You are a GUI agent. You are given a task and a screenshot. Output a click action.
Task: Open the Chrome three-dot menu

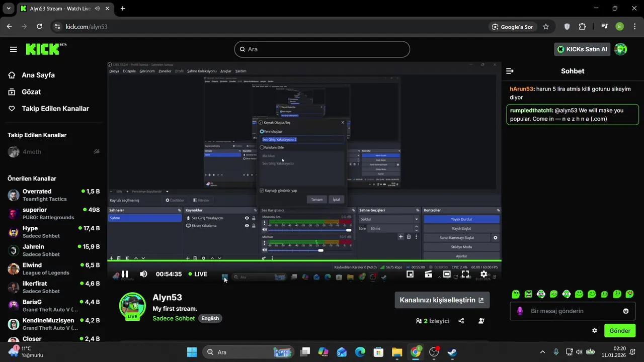pos(634,27)
